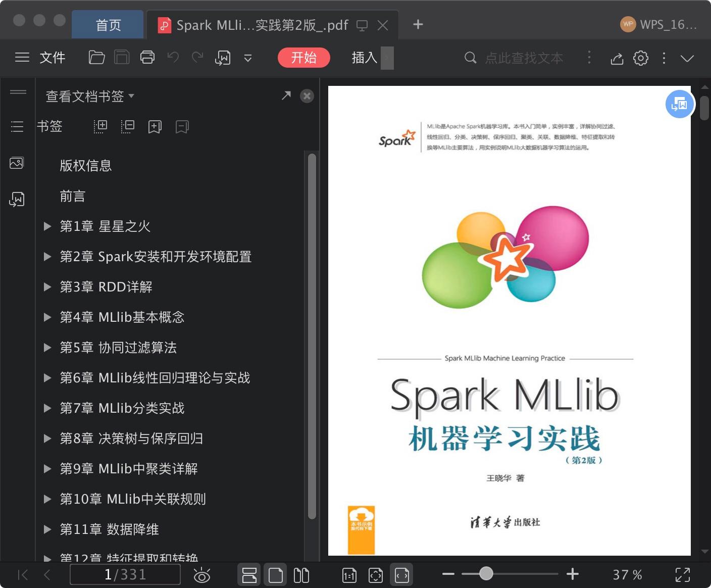Switch to two-page view
Screen dimensions: 711x588
(x=301, y=575)
